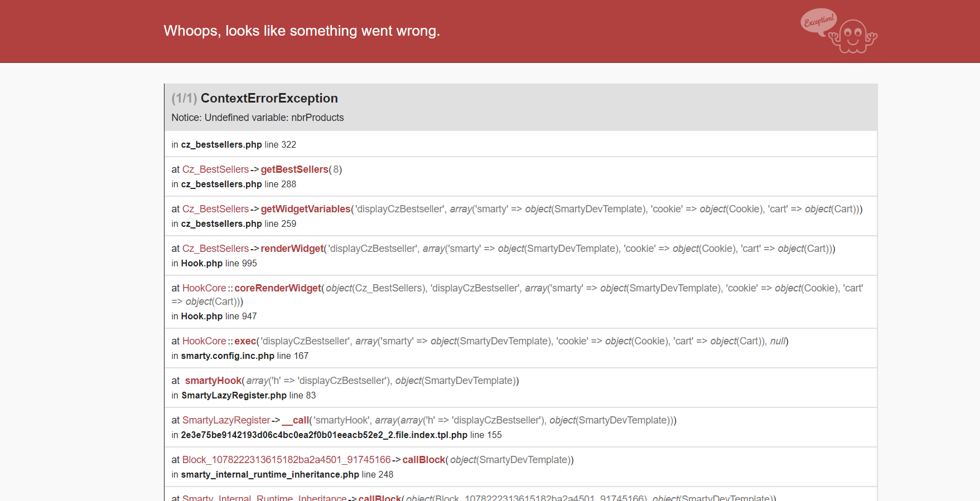This screenshot has width=980, height=501.
Task: Click the Undefined variable nbrProducts notice
Action: (258, 118)
